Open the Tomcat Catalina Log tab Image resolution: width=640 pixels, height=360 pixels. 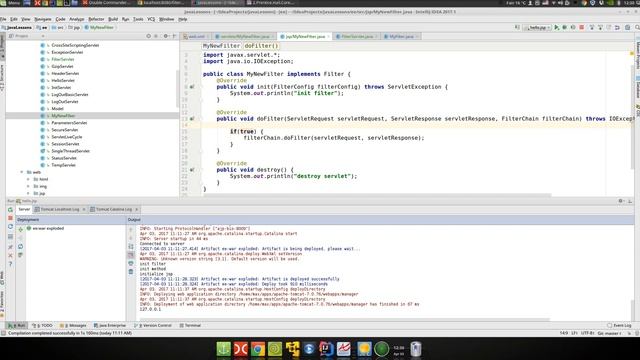(114, 209)
